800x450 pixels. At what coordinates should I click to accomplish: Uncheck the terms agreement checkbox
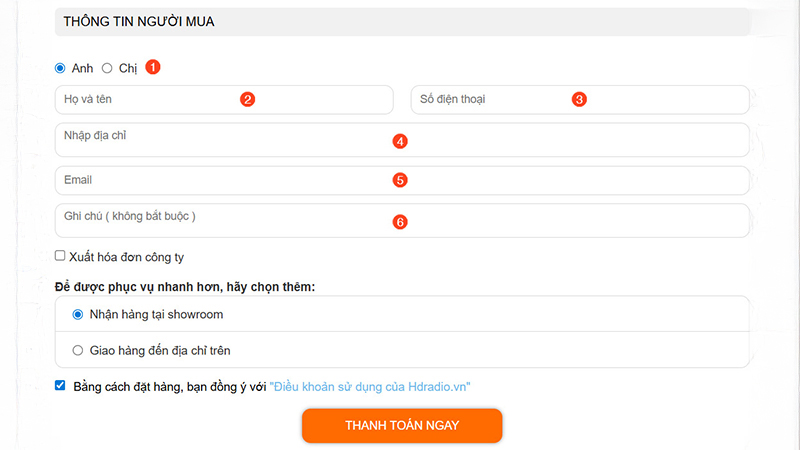61,385
